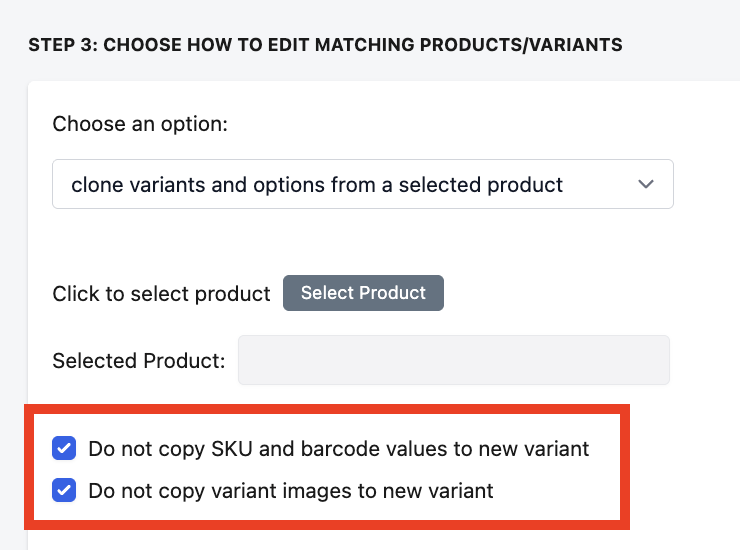Click the 'clone variants and options from a selected product' text
Screen dimensions: 740x550
pyautogui.click(x=317, y=184)
